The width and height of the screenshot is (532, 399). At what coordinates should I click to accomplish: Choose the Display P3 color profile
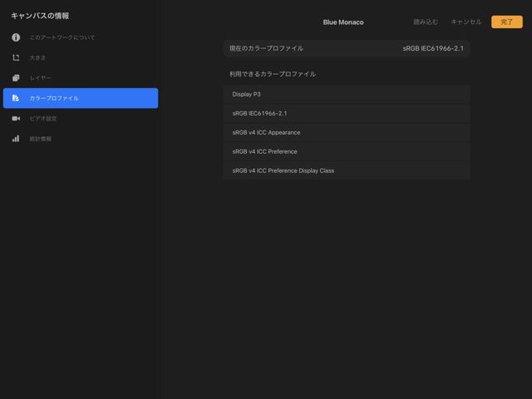coord(347,94)
